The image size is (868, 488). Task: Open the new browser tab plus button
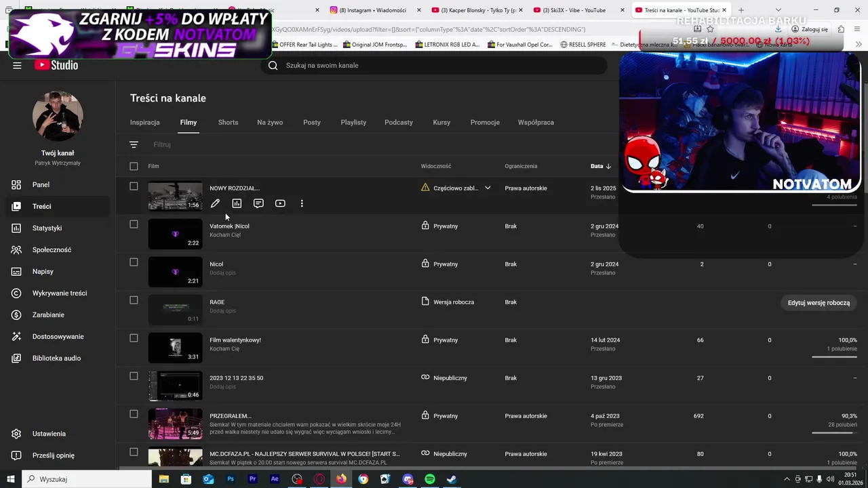tap(741, 10)
